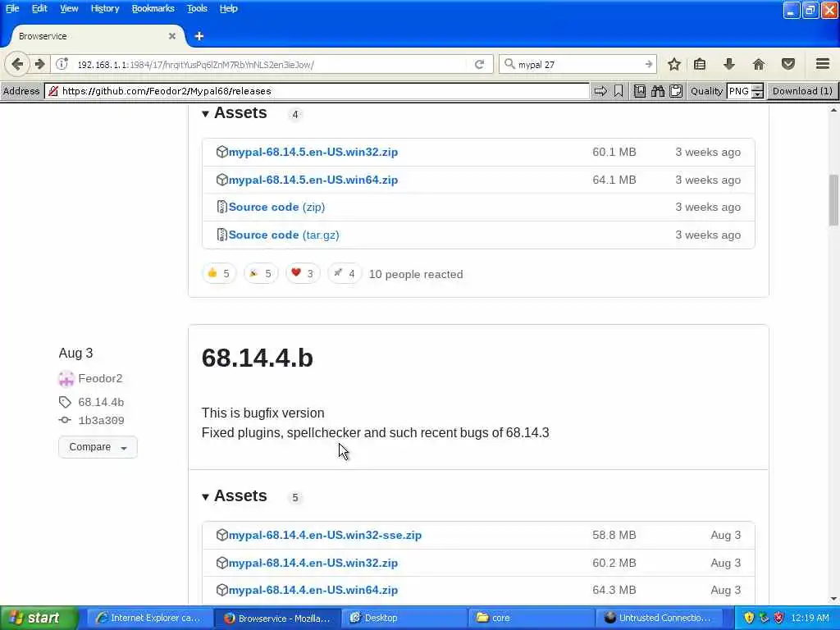Increase Quality with the up stepper
The height and width of the screenshot is (630, 840).
[x=757, y=88]
